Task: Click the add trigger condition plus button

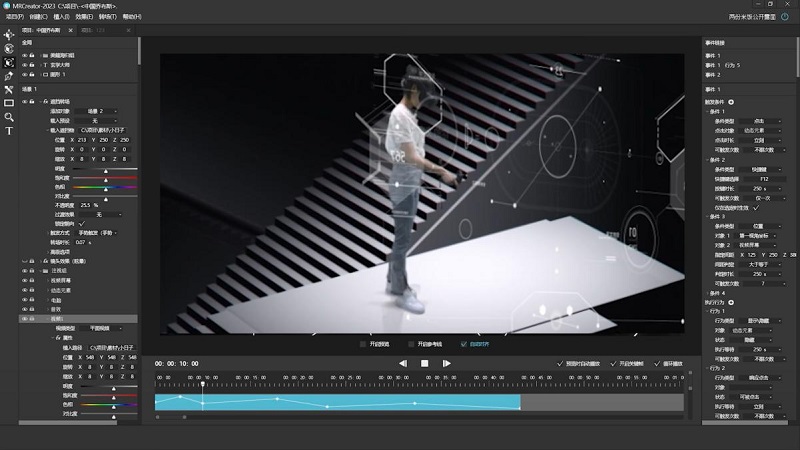Action: 731,102
